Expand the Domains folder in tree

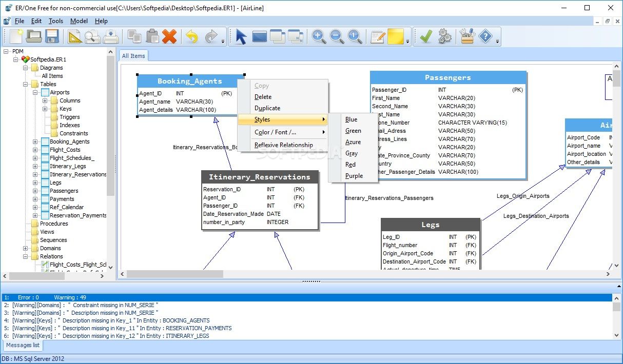[x=26, y=248]
